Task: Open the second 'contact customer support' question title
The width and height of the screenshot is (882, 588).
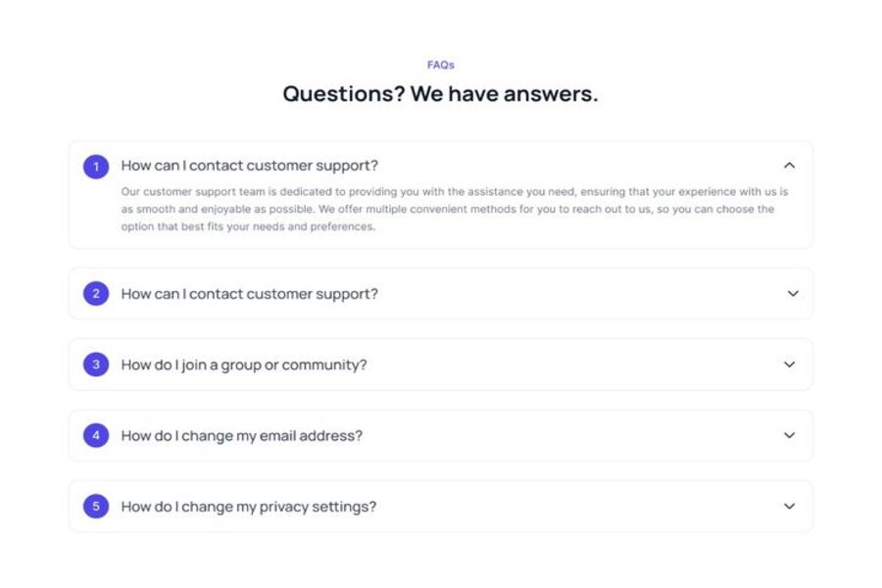Action: point(249,294)
